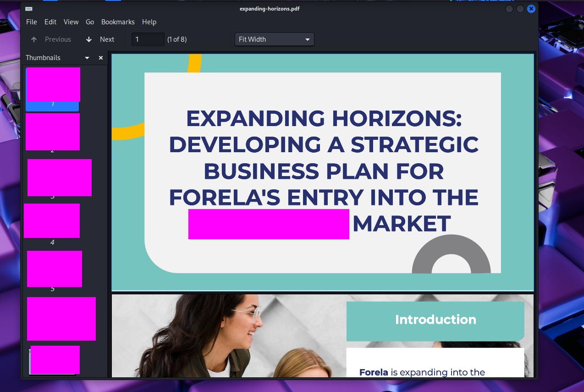Click "BUSINESS PLAN FOR" title line

point(324,171)
